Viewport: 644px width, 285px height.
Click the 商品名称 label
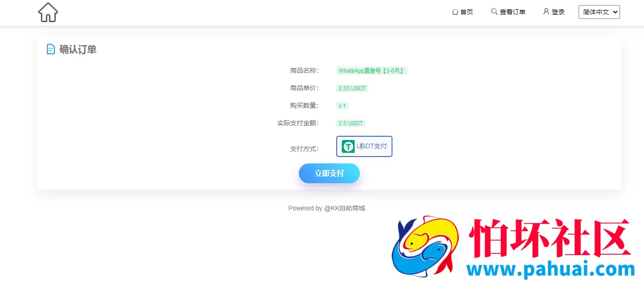(x=304, y=70)
